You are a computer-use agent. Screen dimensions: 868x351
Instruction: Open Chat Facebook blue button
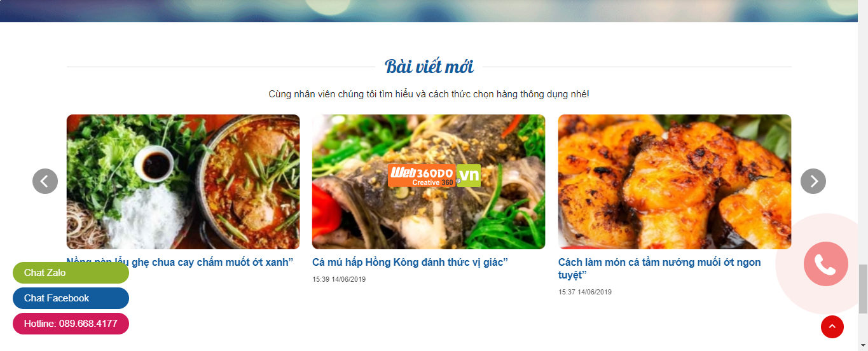tap(71, 298)
